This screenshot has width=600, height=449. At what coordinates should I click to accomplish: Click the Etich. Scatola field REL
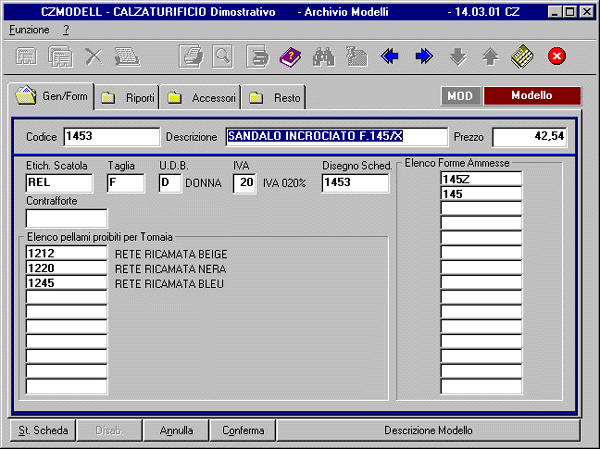[x=59, y=183]
